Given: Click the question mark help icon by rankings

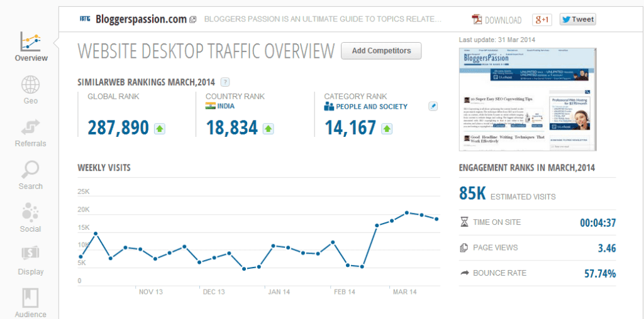Looking at the screenshot, I should (225, 82).
